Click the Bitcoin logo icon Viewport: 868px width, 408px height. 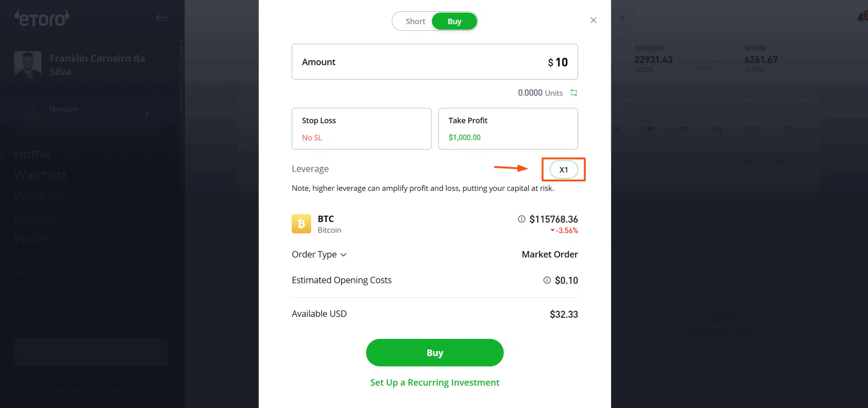pyautogui.click(x=301, y=224)
